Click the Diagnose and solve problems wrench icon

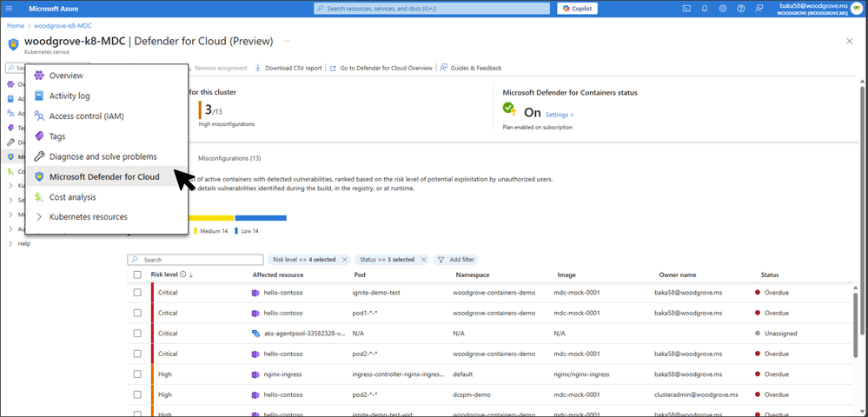(39, 156)
